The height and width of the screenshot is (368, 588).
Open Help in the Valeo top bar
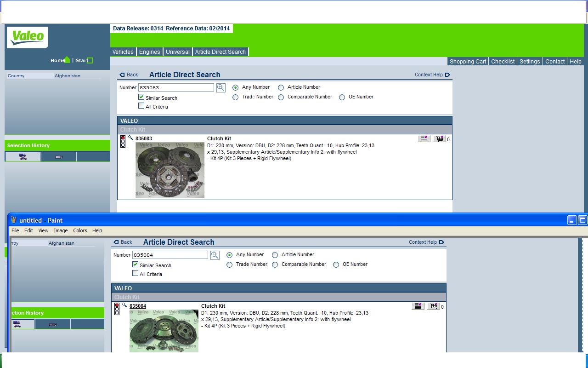[x=576, y=62]
